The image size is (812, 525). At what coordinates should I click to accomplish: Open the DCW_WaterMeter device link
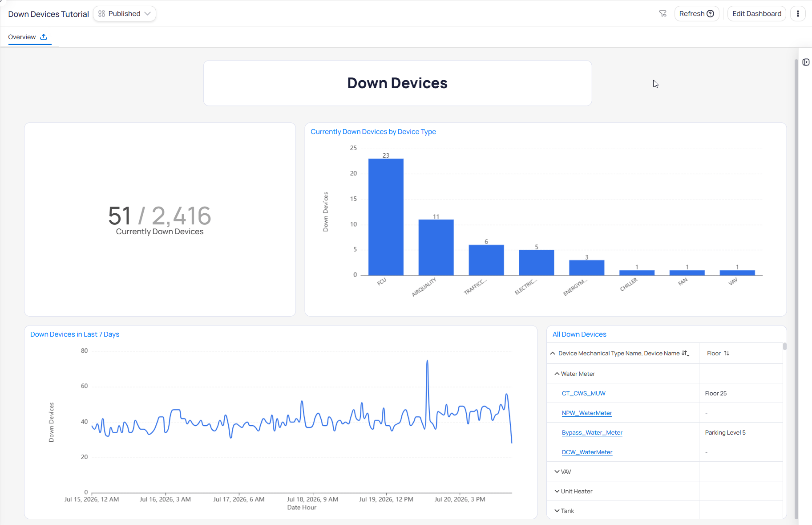click(587, 452)
